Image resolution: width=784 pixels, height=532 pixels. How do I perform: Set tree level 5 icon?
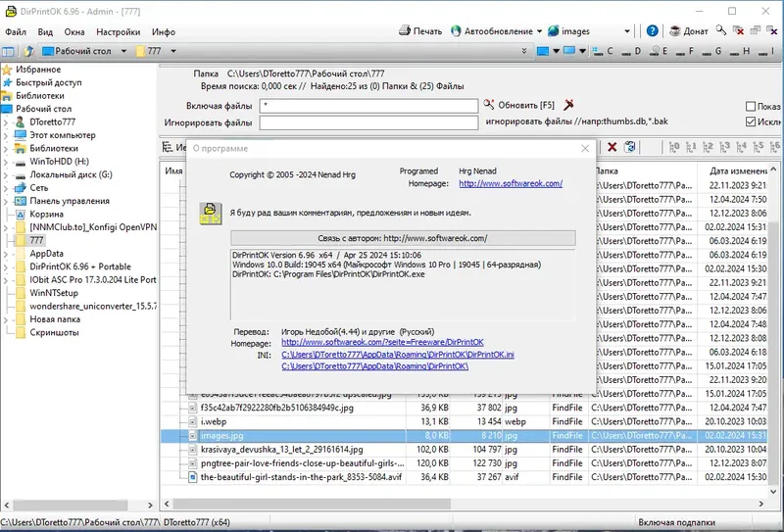point(758,147)
